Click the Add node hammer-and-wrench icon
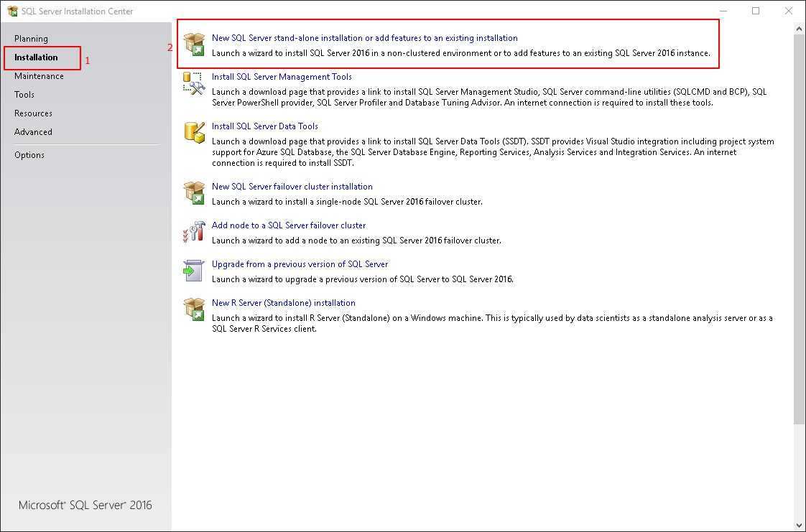 194,232
